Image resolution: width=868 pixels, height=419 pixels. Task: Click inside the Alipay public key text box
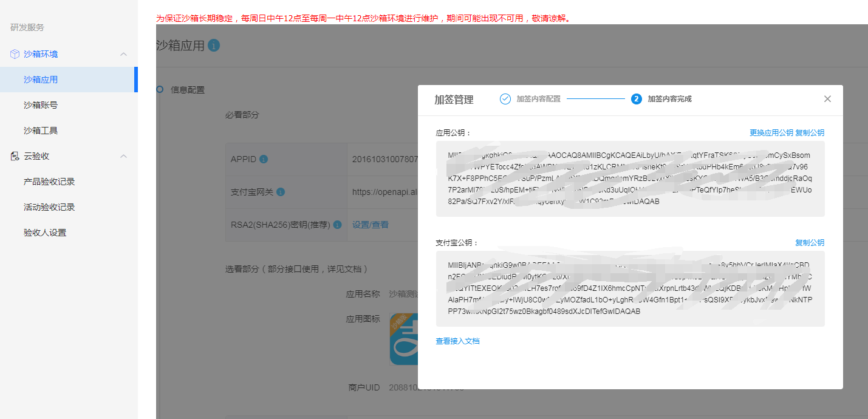630,288
